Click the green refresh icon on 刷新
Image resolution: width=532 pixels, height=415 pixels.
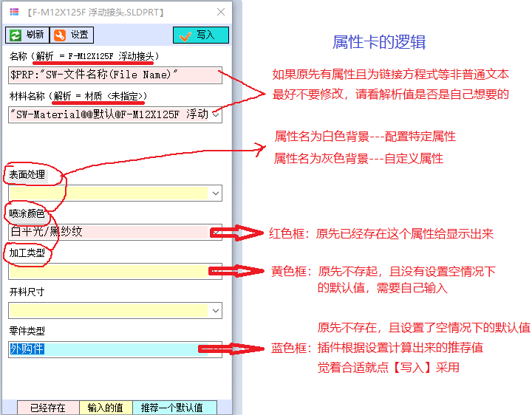[x=16, y=35]
